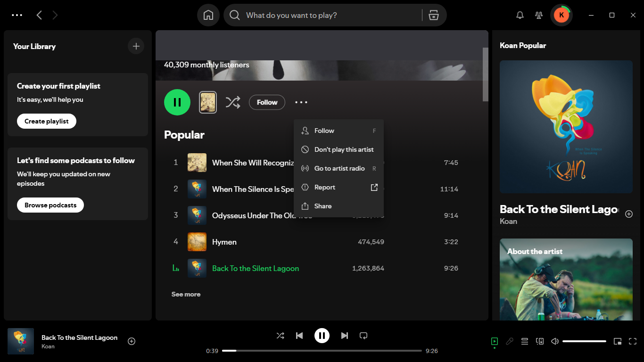Click the song title in the now playing bar
This screenshot has width=644, height=362.
pos(79,337)
